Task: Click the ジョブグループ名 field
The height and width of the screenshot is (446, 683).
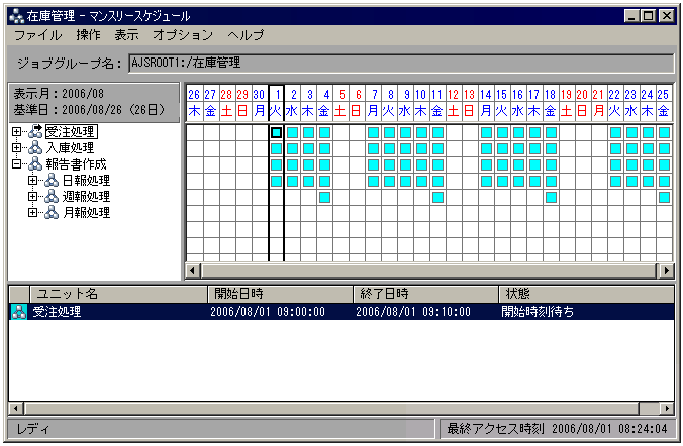Action: 401,63
